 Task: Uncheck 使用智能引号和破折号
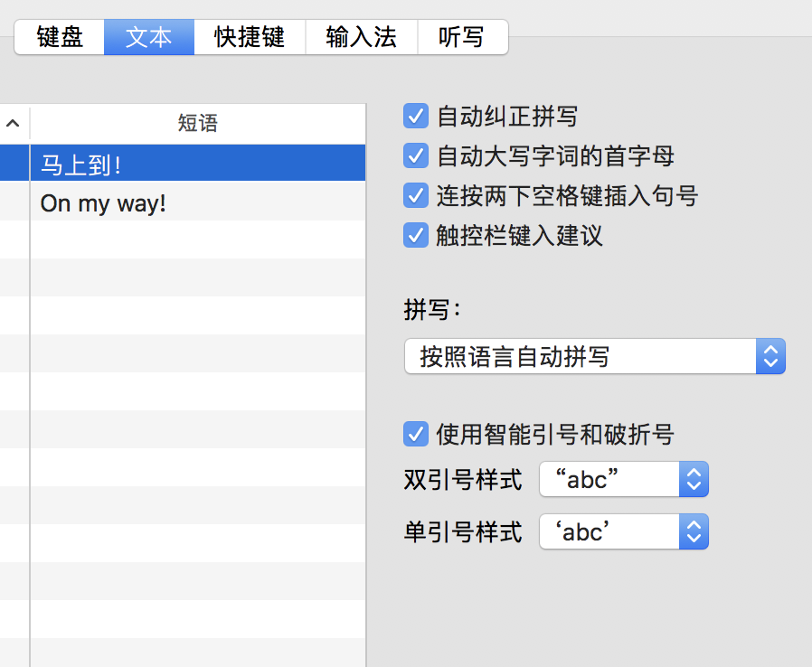click(416, 434)
